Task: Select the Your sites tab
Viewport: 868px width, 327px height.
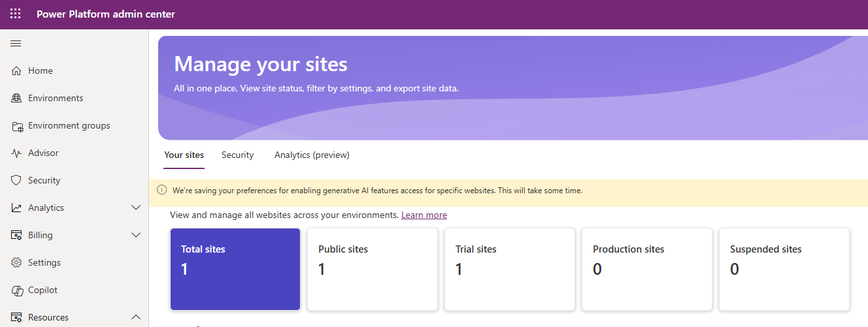Action: pyautogui.click(x=184, y=155)
